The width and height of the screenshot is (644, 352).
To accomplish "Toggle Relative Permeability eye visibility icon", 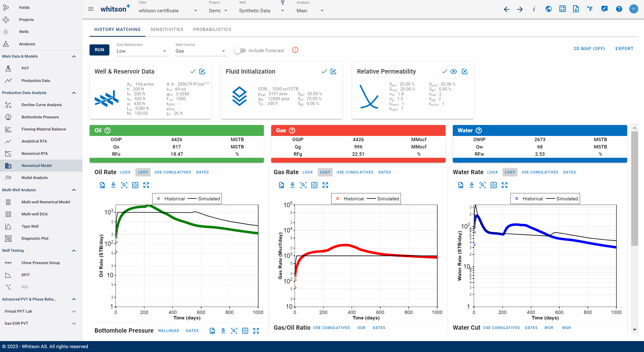I will [453, 71].
